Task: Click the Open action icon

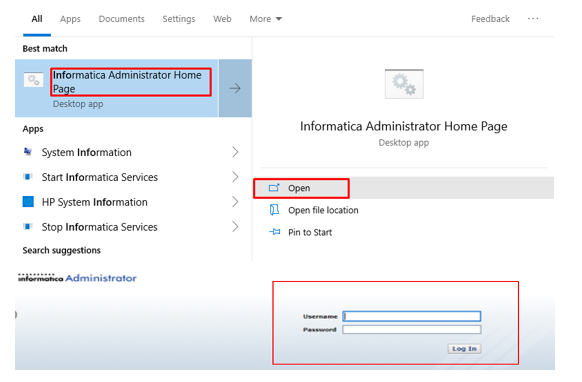Action: pos(274,188)
